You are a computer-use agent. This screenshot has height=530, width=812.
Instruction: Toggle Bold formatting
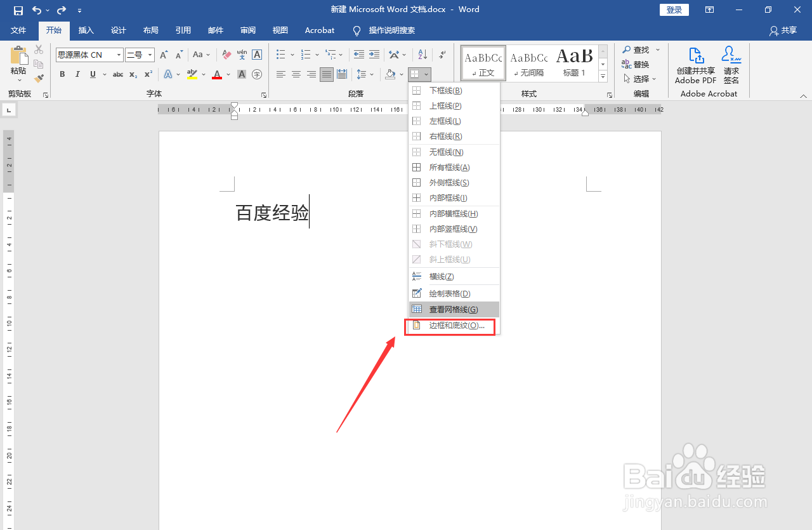coord(62,74)
